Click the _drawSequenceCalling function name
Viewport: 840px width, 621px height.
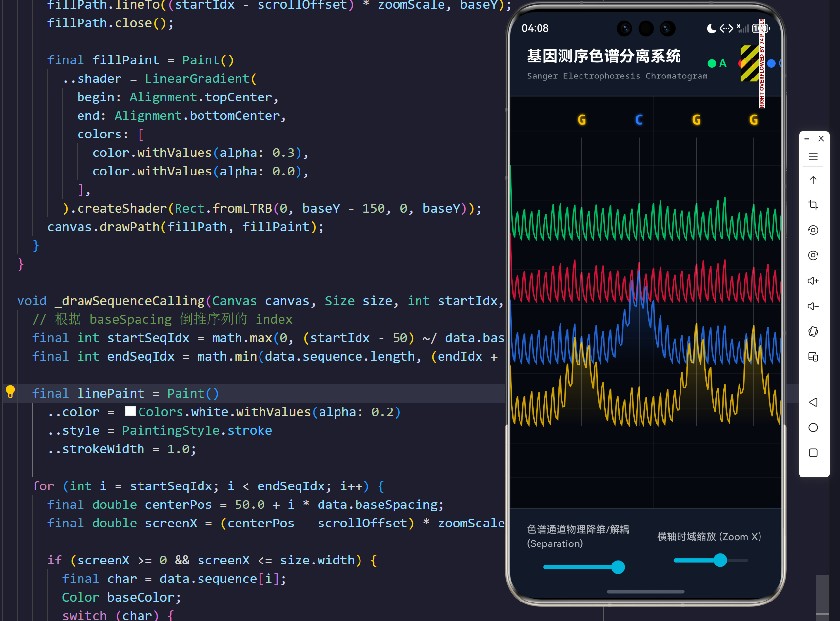[x=130, y=301]
